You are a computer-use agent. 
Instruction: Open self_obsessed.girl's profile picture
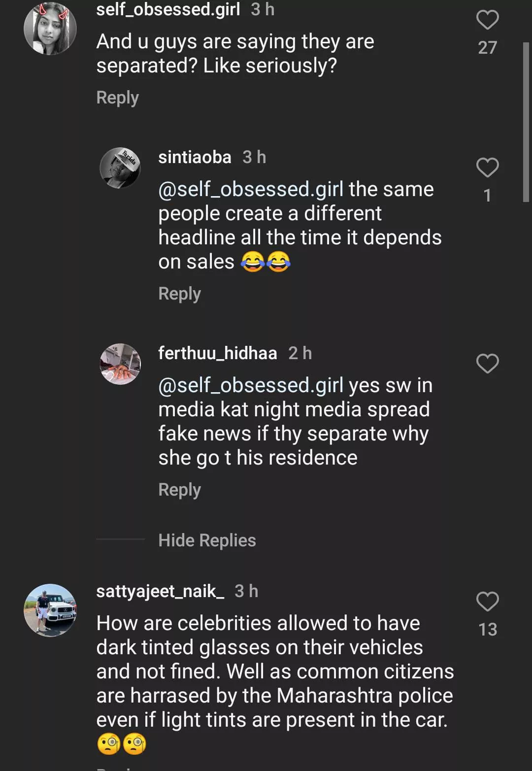[x=50, y=29]
